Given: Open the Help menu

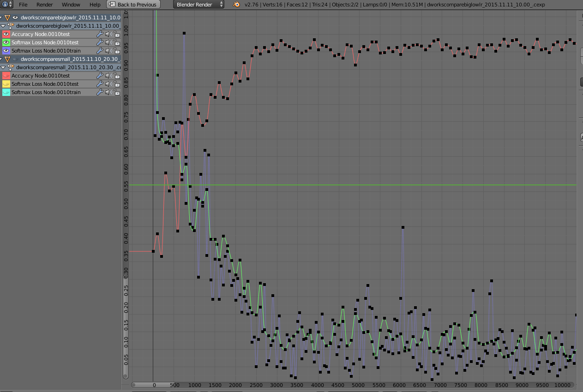Looking at the screenshot, I should [95, 5].
